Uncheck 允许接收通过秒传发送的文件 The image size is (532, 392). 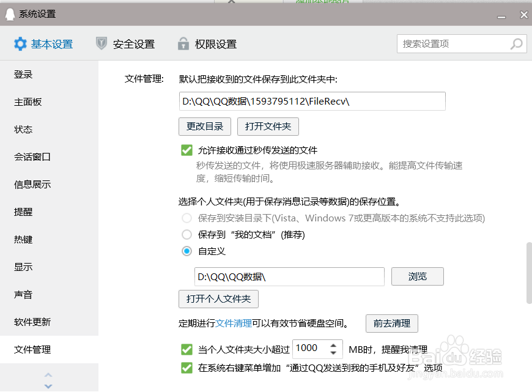187,150
